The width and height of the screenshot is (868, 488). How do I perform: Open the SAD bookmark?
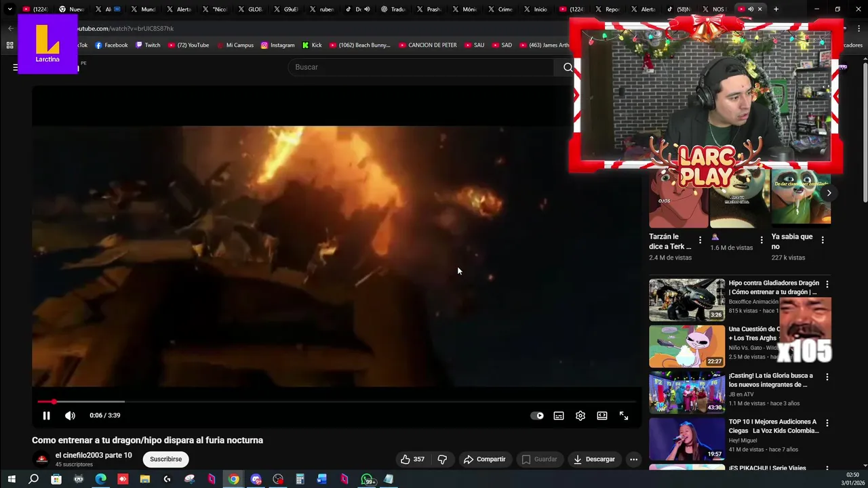click(502, 45)
